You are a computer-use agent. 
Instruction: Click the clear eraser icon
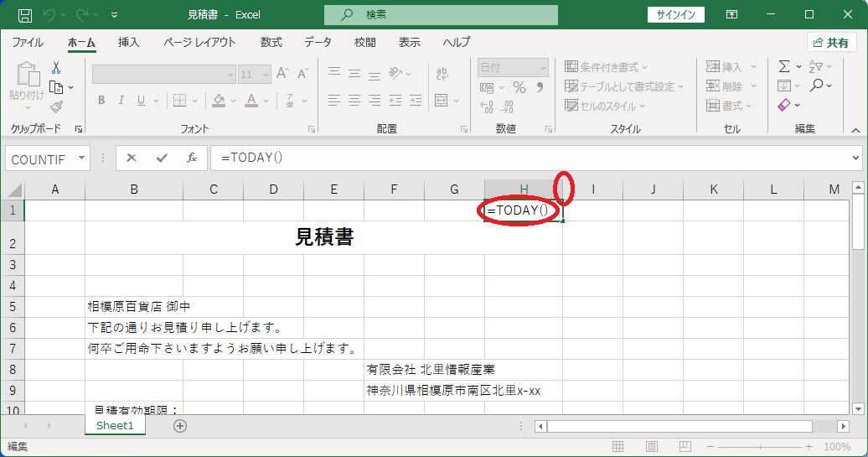(784, 105)
